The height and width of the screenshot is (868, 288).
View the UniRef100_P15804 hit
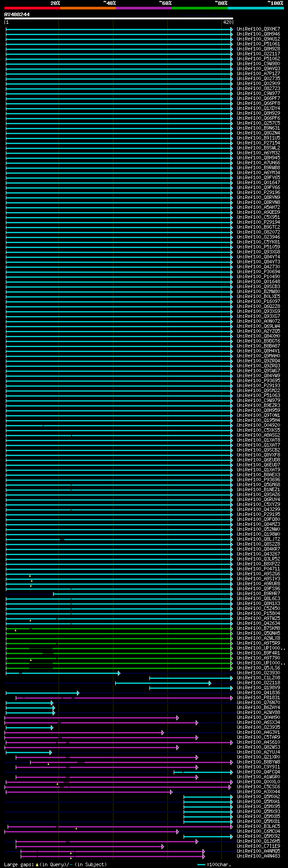pos(258,614)
